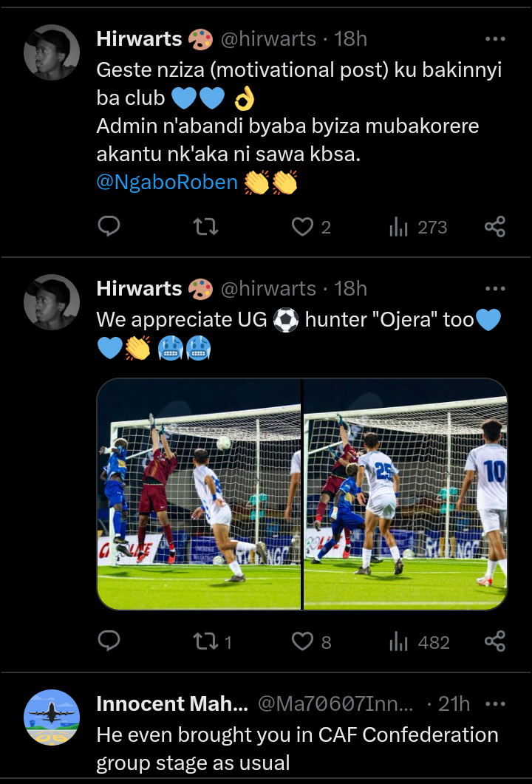Open more options on first Hirwarts tweet
Image resolution: width=532 pixels, height=784 pixels.
494,39
